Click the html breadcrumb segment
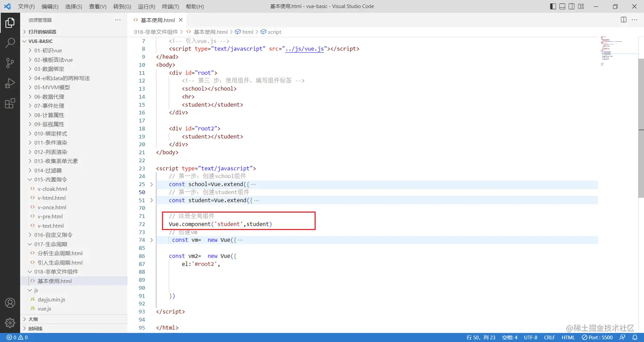The height and width of the screenshot is (342, 644). (244, 32)
